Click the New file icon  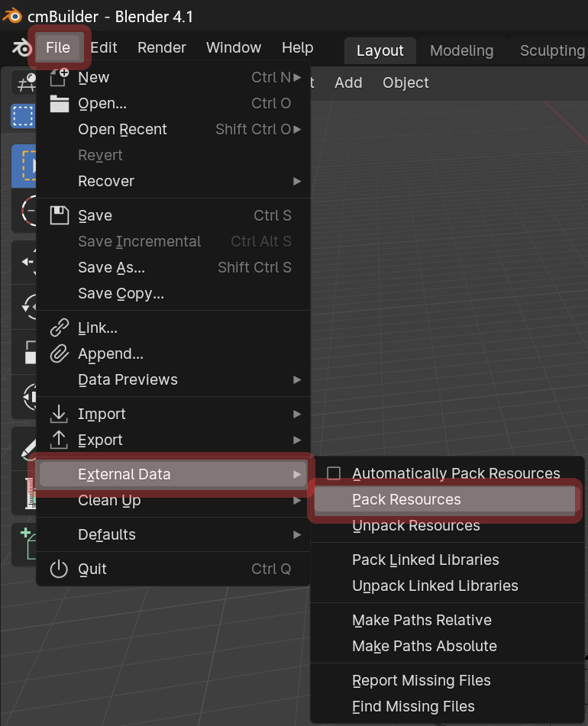tap(60, 77)
